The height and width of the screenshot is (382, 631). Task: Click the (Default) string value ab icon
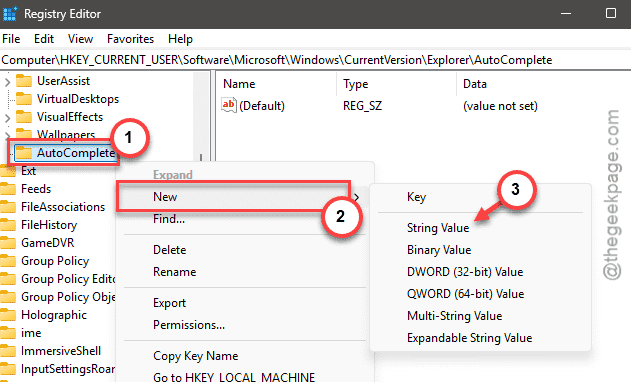click(x=229, y=105)
